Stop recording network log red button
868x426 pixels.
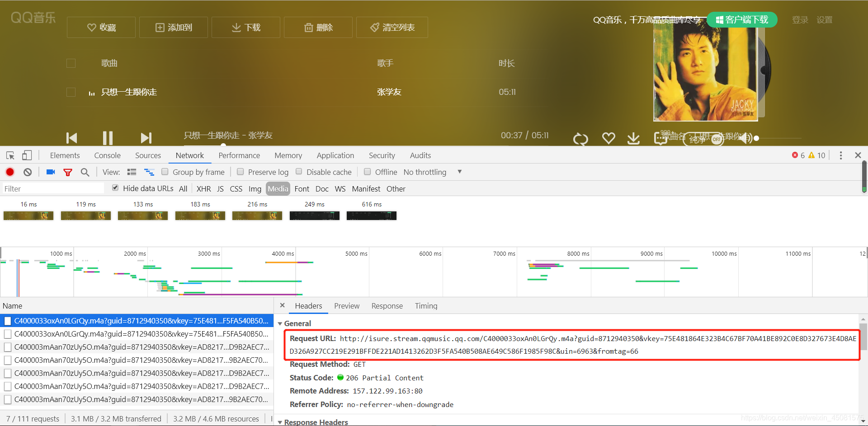click(x=10, y=172)
